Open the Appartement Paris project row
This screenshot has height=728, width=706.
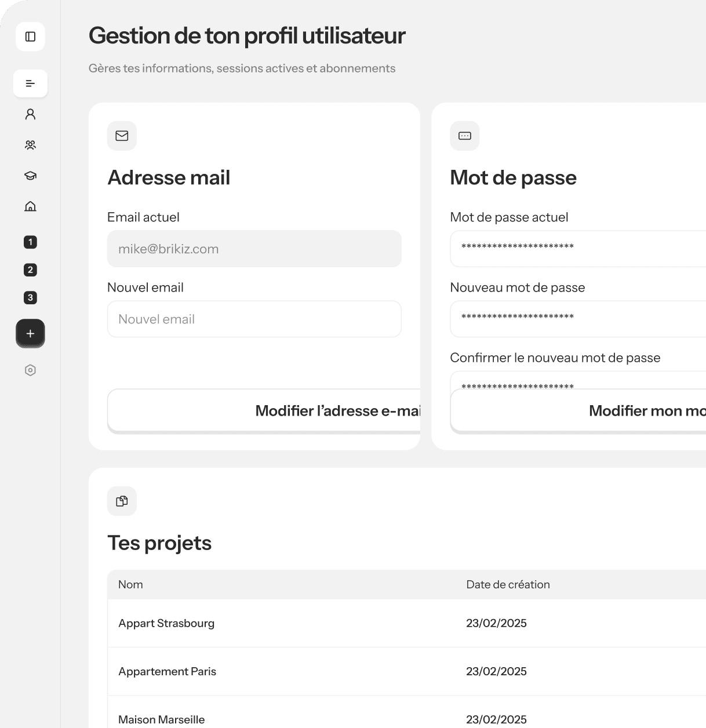167,671
